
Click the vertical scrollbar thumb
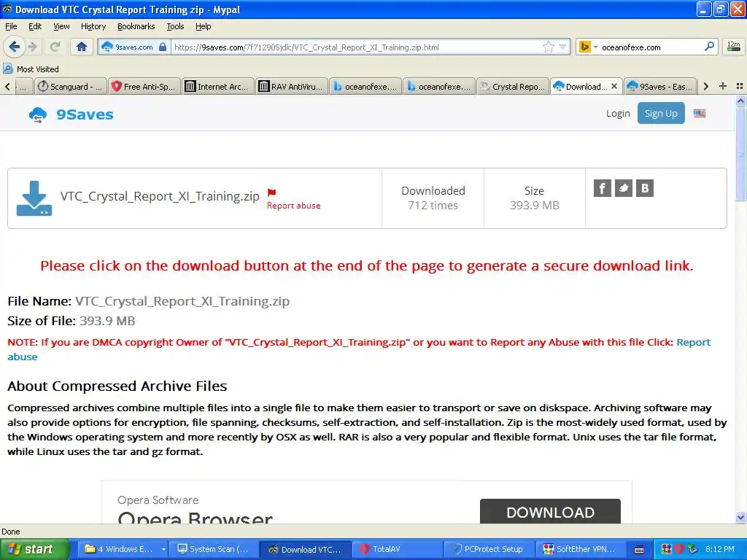point(740,153)
